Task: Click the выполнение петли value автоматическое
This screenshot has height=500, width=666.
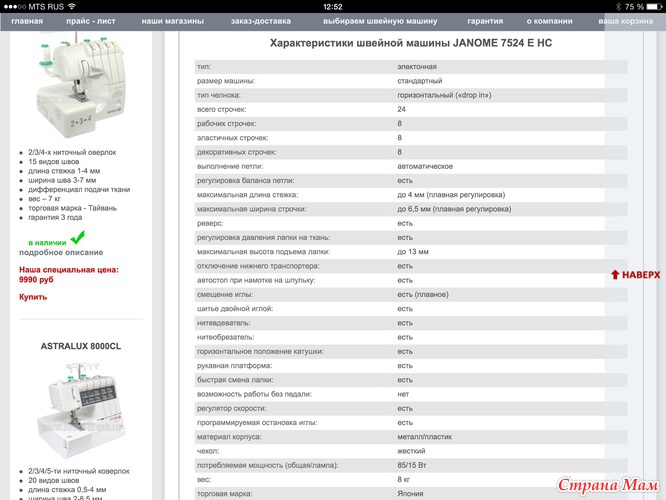Action: [425, 166]
